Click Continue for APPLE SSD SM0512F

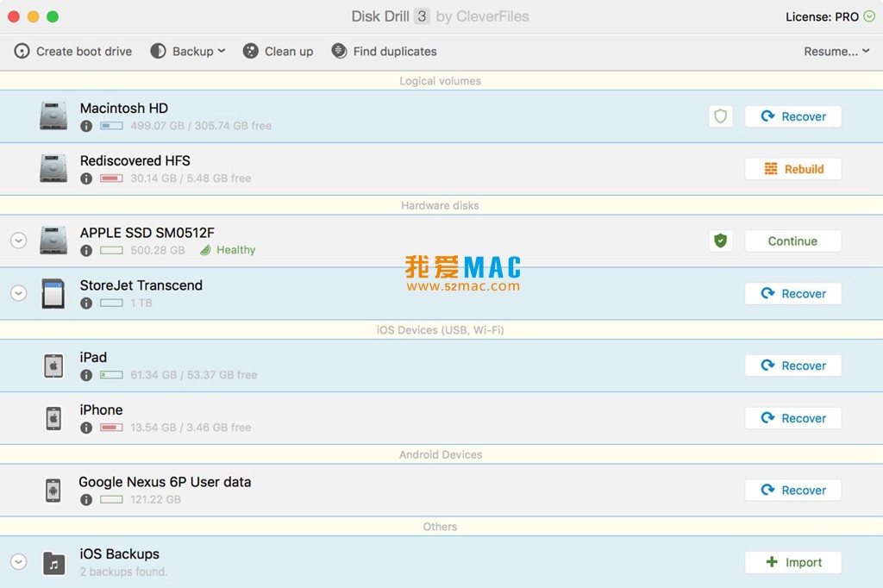coord(793,241)
